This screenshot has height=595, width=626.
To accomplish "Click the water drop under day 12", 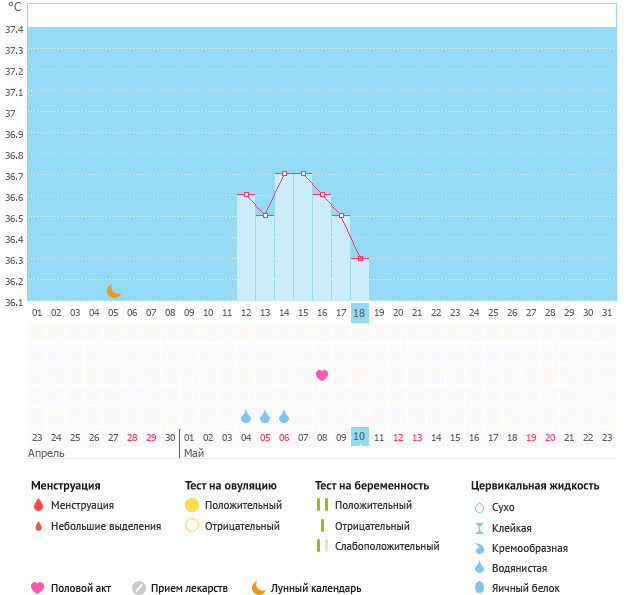I will pyautogui.click(x=246, y=416).
